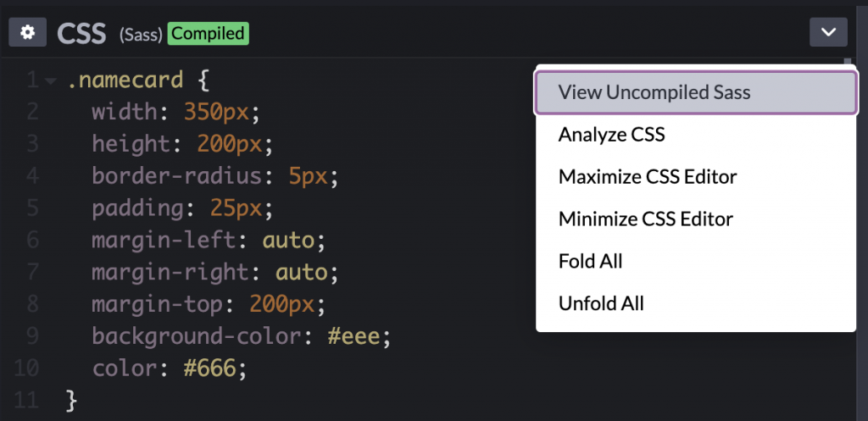
Task: Click the (Sass) preprocessor label
Action: click(141, 35)
